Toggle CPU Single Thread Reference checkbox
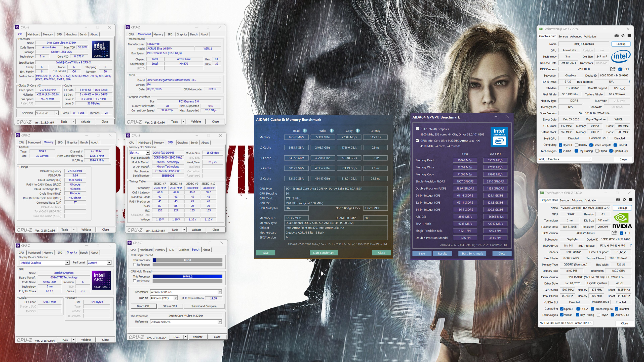 [x=135, y=265]
